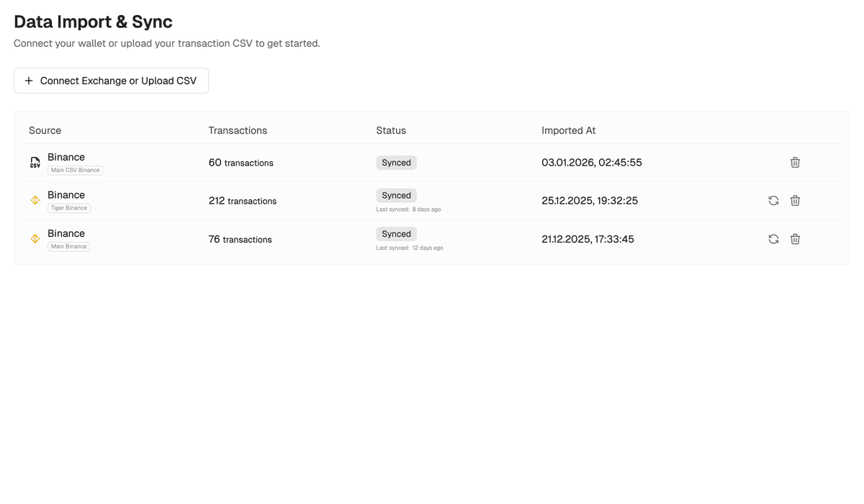Screen dimensions: 864x504
Task: Click the 76 transactions count
Action: (x=240, y=239)
